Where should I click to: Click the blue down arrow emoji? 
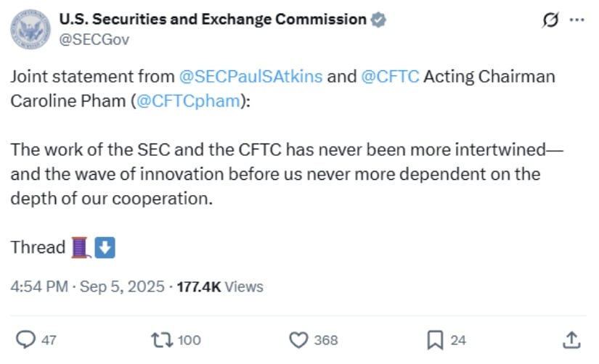[105, 247]
